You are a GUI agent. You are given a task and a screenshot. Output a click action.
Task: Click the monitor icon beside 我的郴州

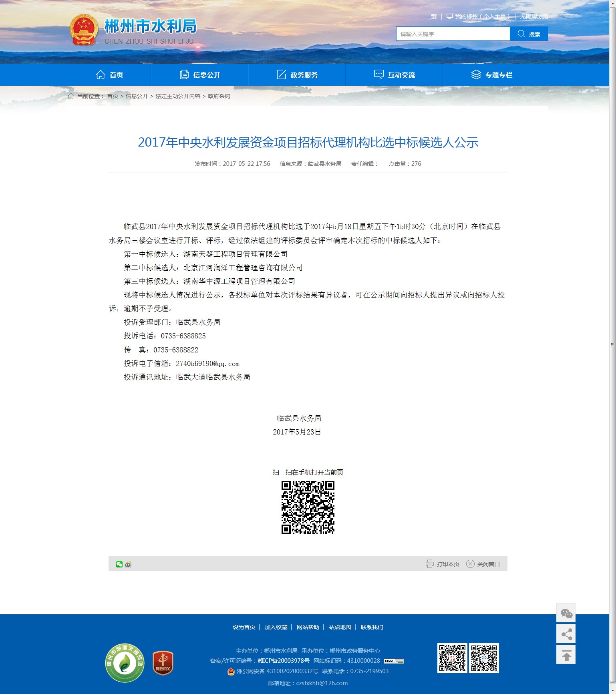tap(450, 16)
